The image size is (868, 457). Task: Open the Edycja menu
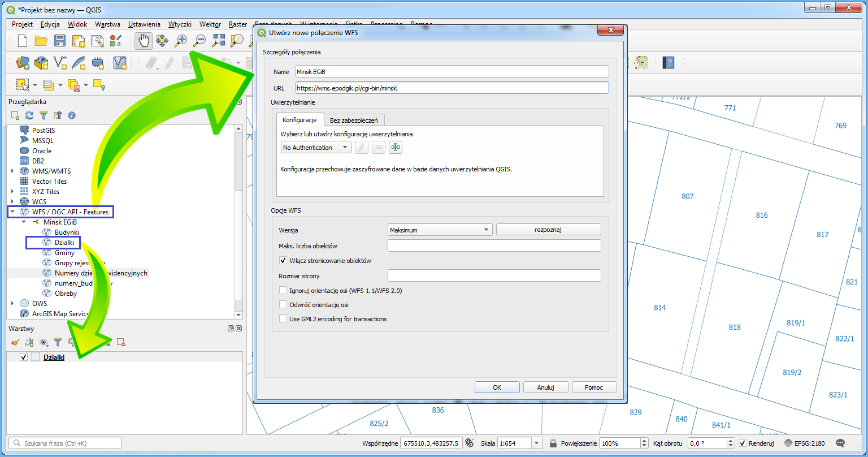tap(50, 24)
